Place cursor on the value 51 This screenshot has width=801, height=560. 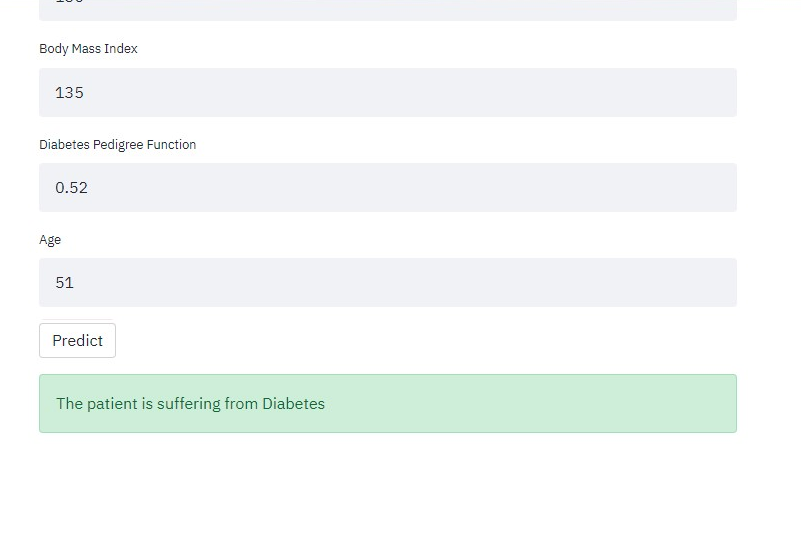click(64, 283)
